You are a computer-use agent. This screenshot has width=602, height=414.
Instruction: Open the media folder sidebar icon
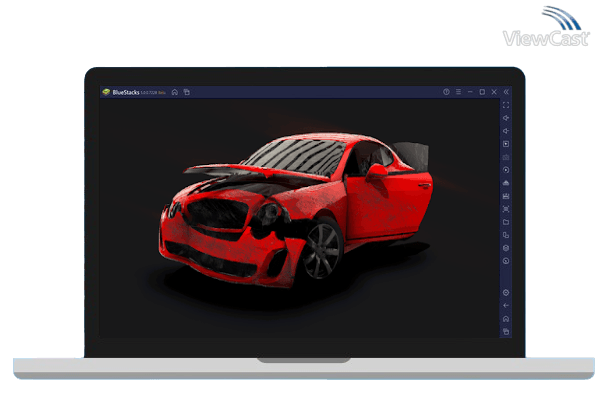(506, 222)
